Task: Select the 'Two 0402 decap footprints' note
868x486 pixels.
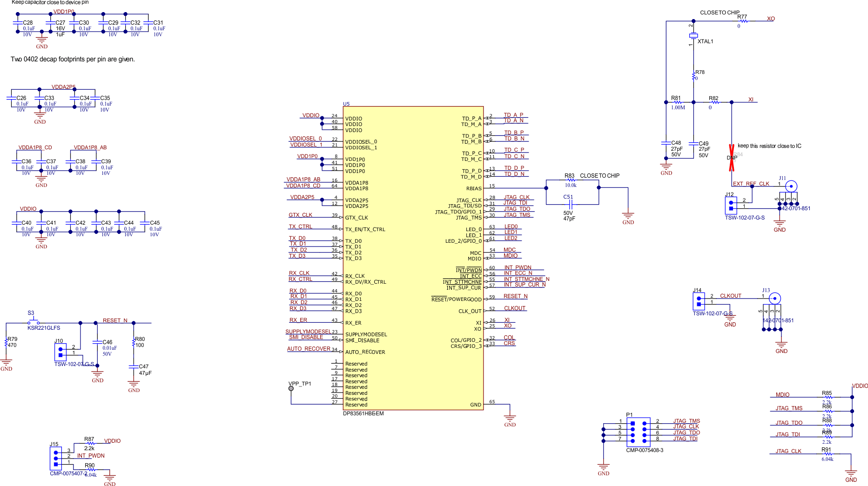Action: coord(73,59)
